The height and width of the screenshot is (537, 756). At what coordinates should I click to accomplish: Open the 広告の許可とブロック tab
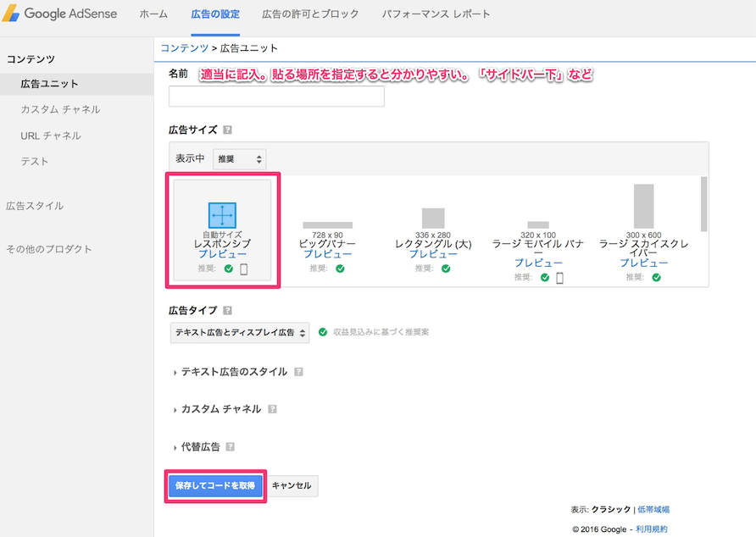tap(310, 14)
